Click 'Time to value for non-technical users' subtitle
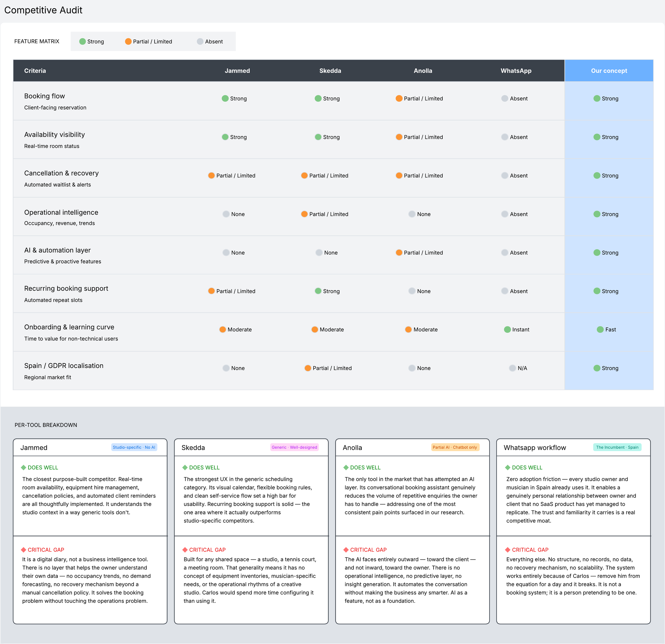The image size is (665, 644). pyautogui.click(x=71, y=339)
